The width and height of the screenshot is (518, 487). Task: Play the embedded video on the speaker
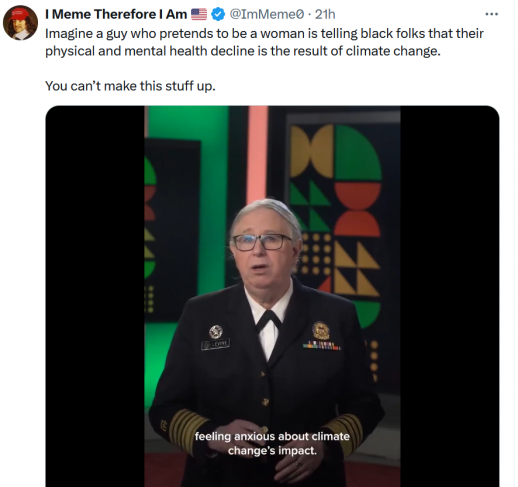272,296
